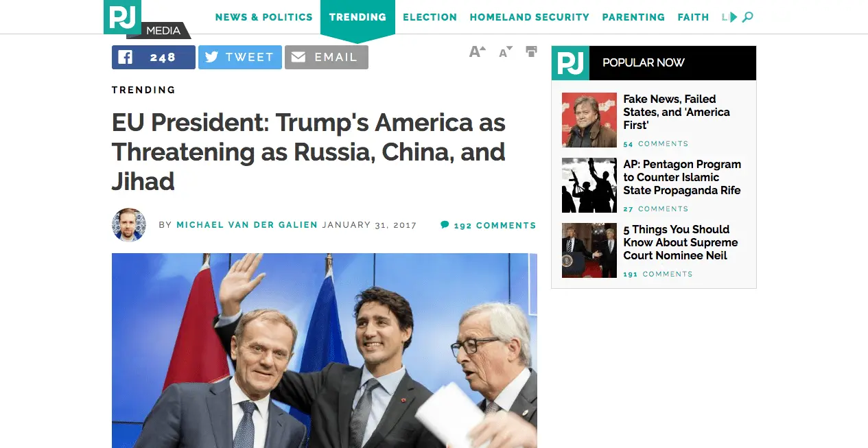This screenshot has height=448, width=868.
Task: Email this article
Action: (x=327, y=58)
